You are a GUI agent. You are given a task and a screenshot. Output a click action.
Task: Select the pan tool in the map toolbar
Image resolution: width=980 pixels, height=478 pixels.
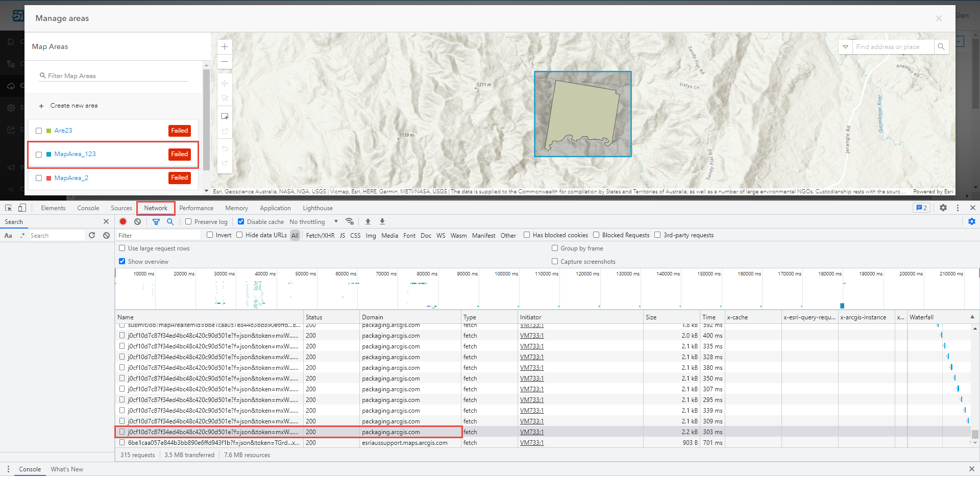(225, 83)
